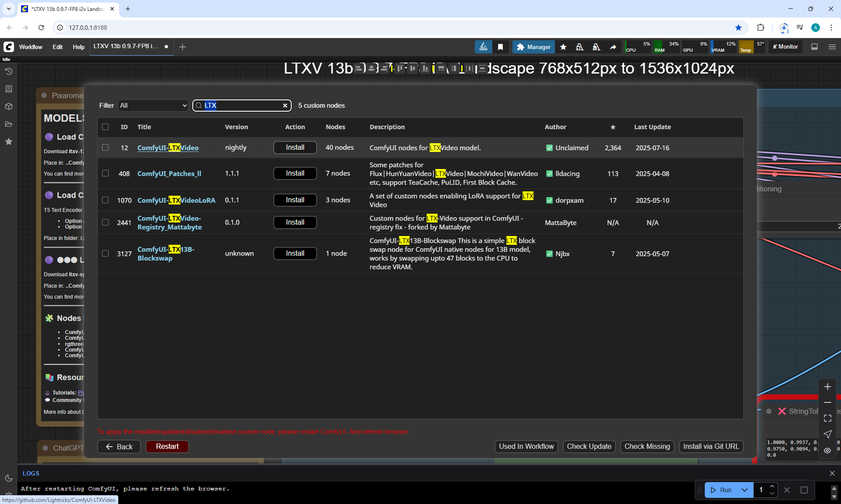Open the queue history sidebar icon
This screenshot has height=504, width=841.
[x=8, y=71]
